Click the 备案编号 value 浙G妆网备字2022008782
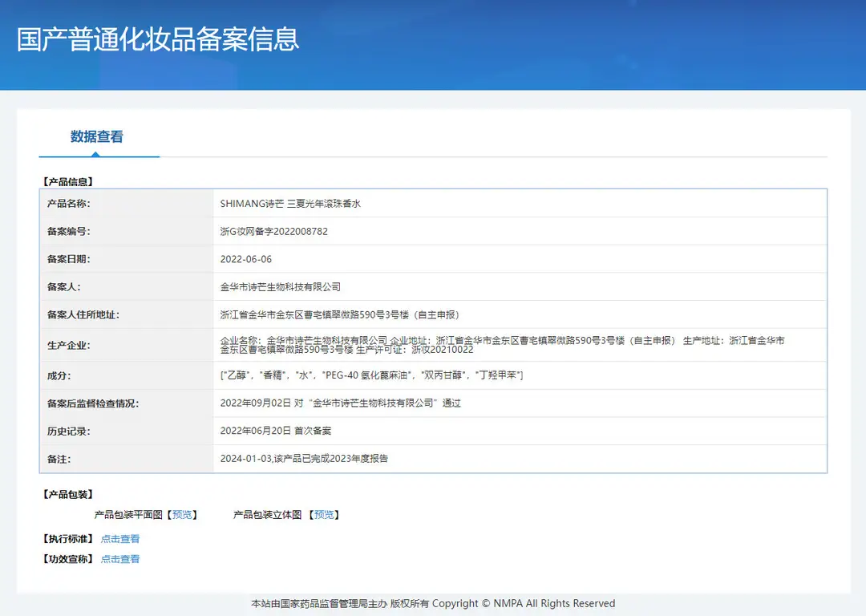 274,232
